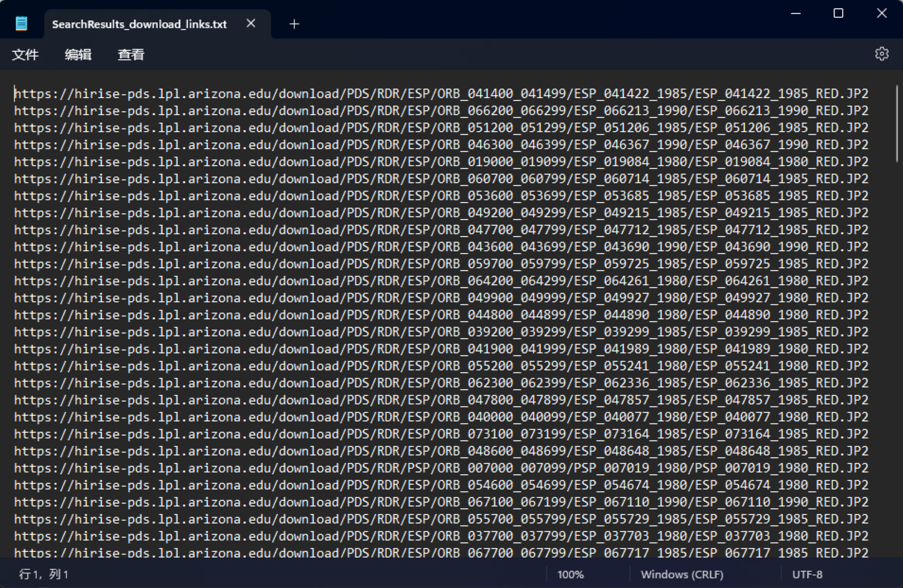Click the line containing ESP_055241_1980_RED.JP2
Screen dimensions: 903x588
click(441, 366)
